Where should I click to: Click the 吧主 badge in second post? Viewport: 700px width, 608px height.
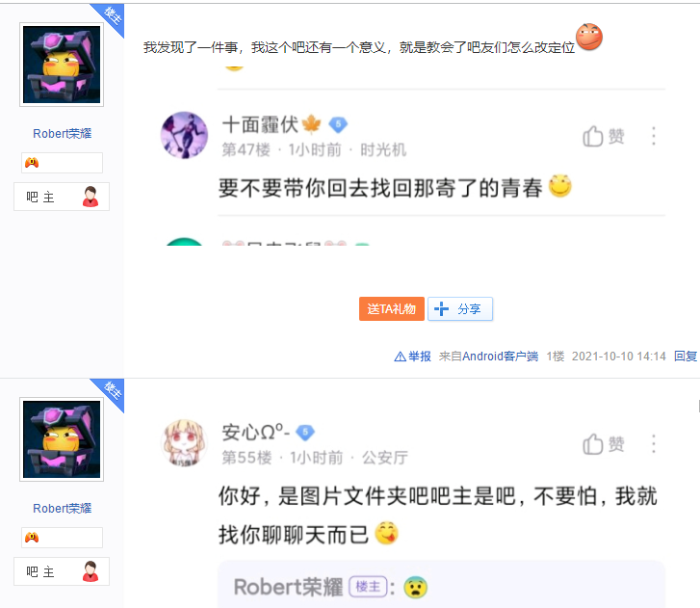click(x=62, y=571)
